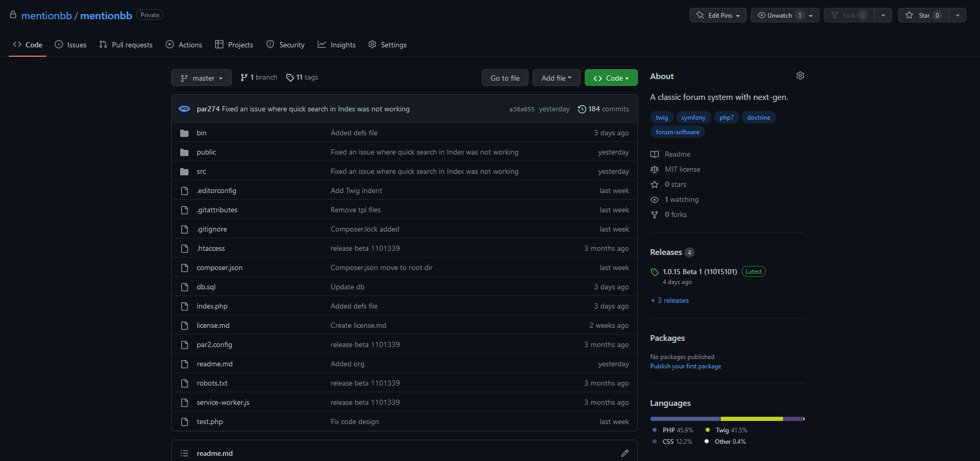Open the Projects tab
The width and height of the screenshot is (980, 461).
click(x=234, y=45)
